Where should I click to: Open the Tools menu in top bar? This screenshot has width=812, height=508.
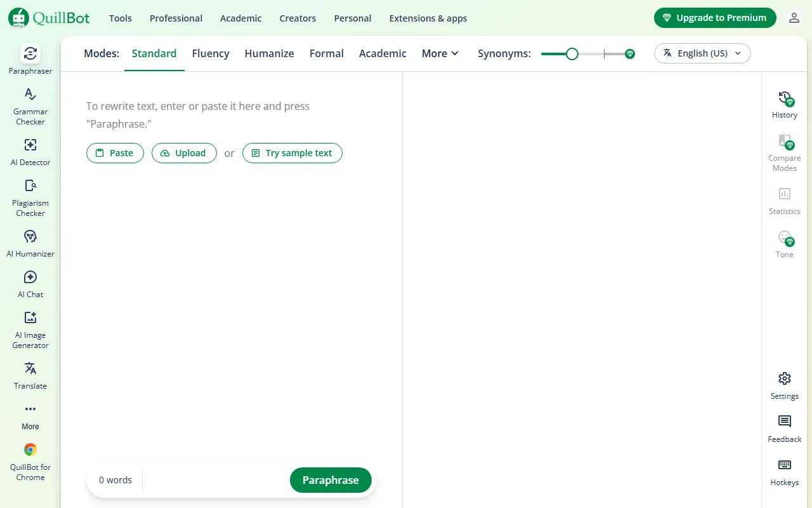tap(120, 18)
